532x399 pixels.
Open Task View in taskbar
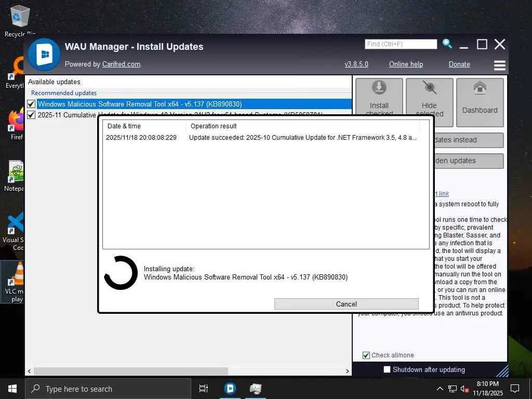click(204, 389)
